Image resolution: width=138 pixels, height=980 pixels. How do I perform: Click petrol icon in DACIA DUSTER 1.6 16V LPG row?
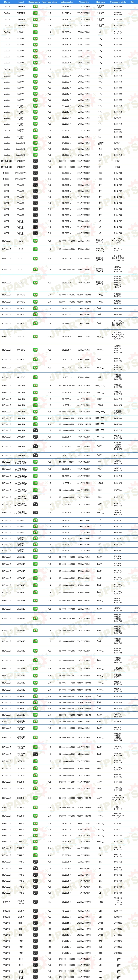(x=35, y=7)
